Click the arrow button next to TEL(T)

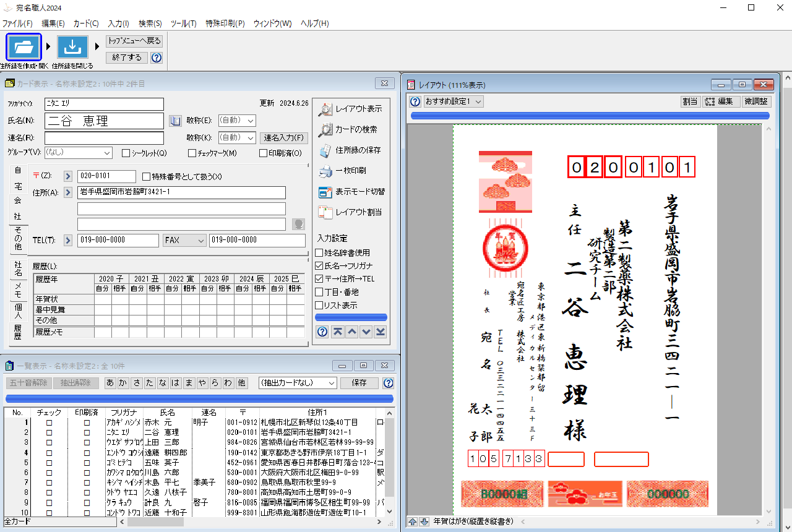pyautogui.click(x=68, y=240)
